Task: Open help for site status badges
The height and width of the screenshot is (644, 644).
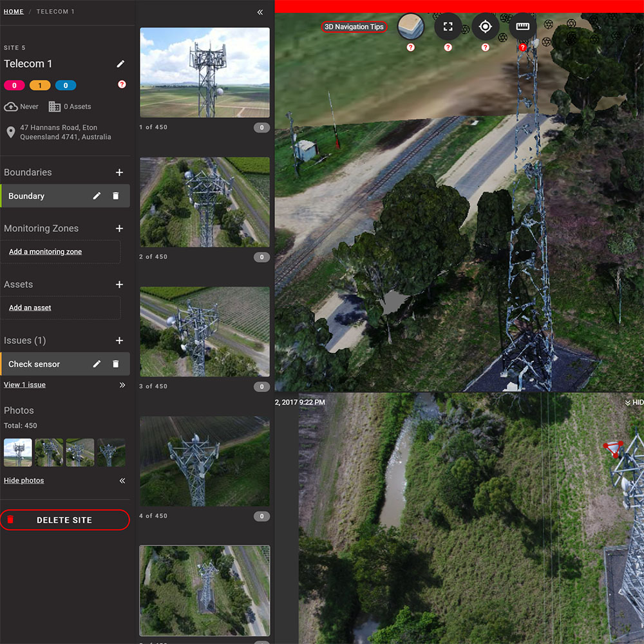Action: [x=122, y=84]
